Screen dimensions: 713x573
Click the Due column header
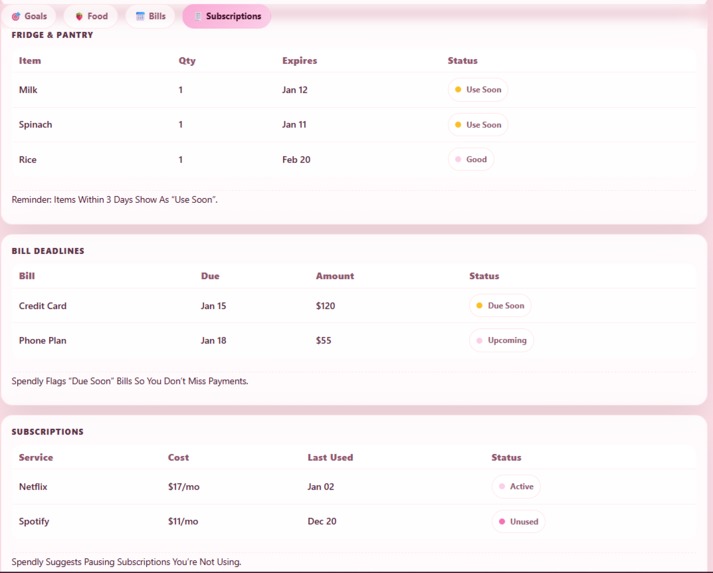click(210, 276)
